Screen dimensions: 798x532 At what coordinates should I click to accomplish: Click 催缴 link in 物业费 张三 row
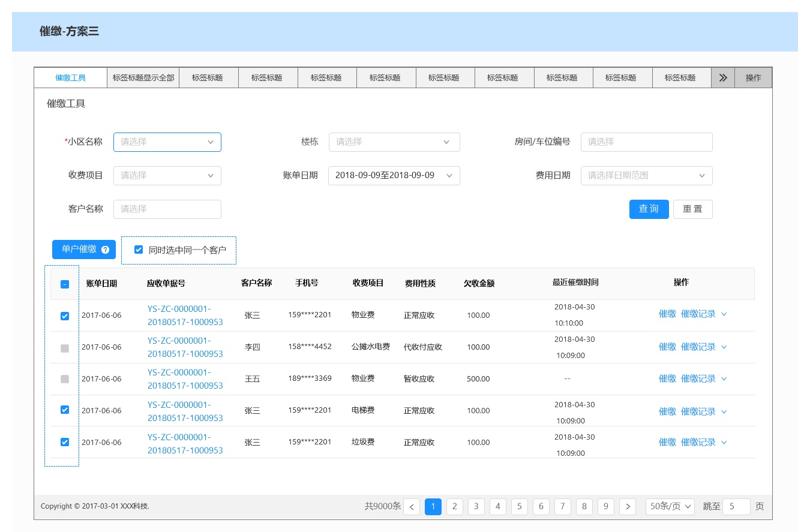667,314
